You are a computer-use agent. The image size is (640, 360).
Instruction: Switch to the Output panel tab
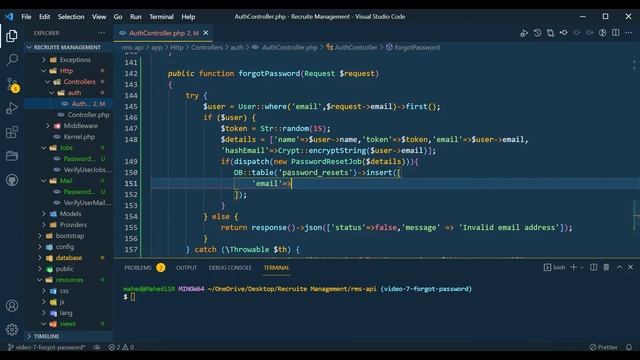(x=186, y=268)
